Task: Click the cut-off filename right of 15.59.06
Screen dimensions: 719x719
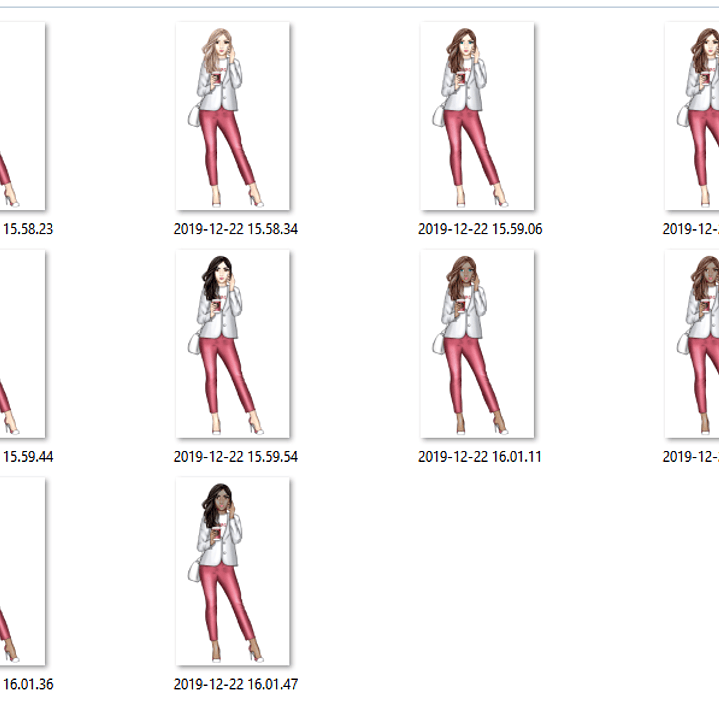Action: point(692,229)
